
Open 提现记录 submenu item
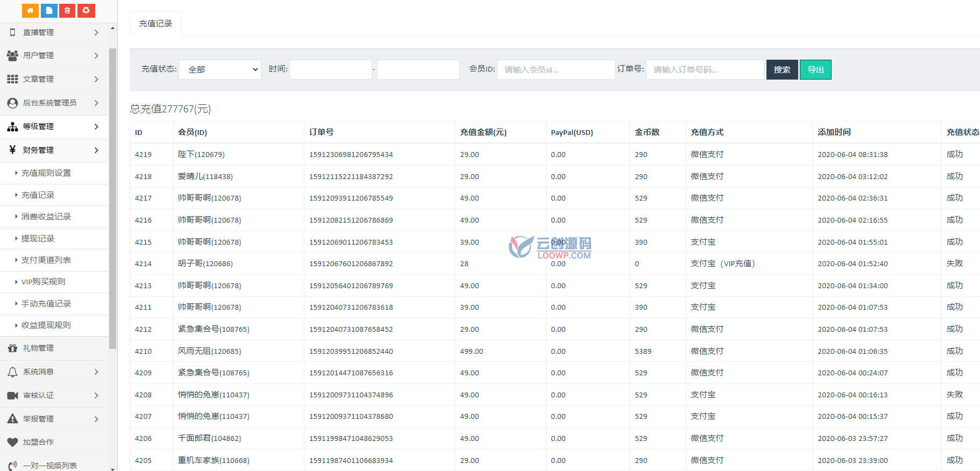point(38,238)
